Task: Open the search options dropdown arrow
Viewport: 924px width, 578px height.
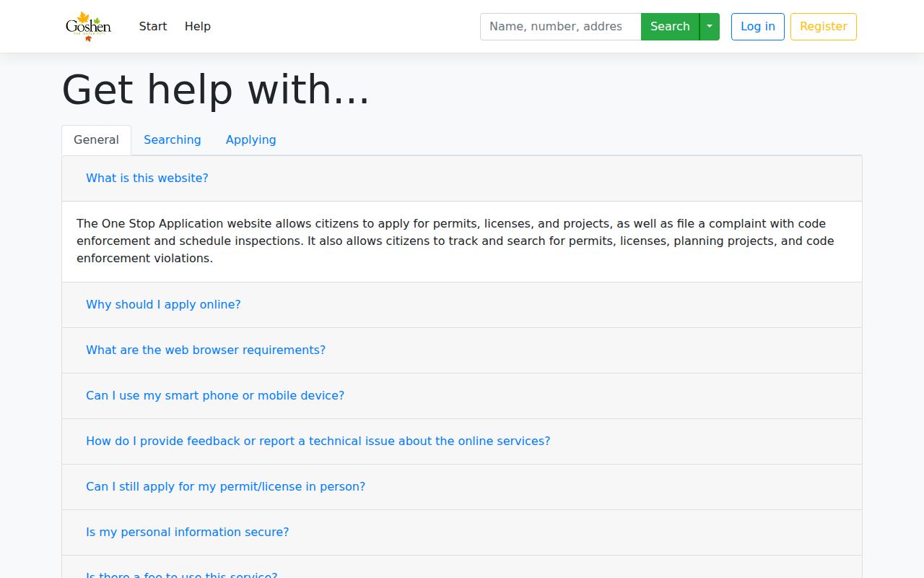Action: click(x=710, y=27)
